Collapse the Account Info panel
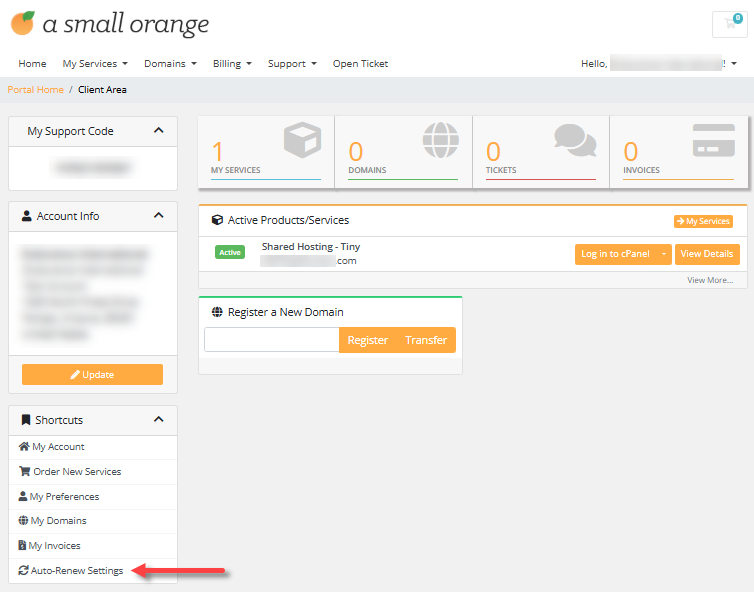Image resolution: width=754 pixels, height=592 pixels. [x=159, y=215]
